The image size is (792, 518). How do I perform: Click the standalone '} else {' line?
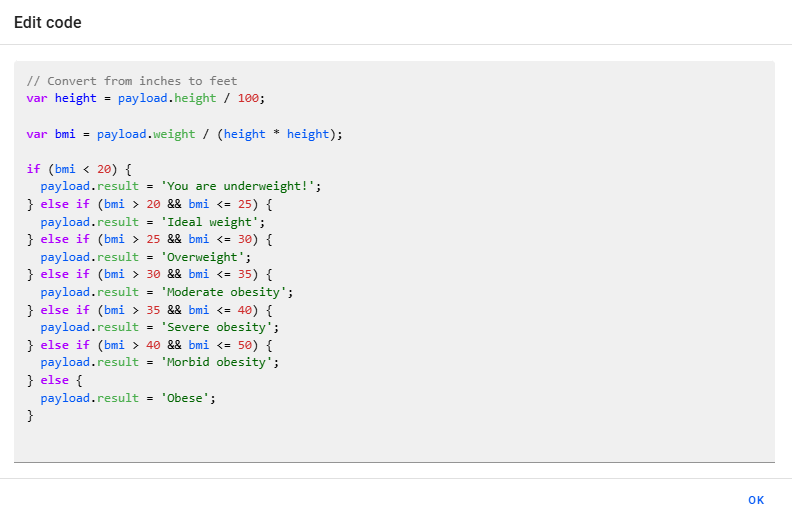55,380
